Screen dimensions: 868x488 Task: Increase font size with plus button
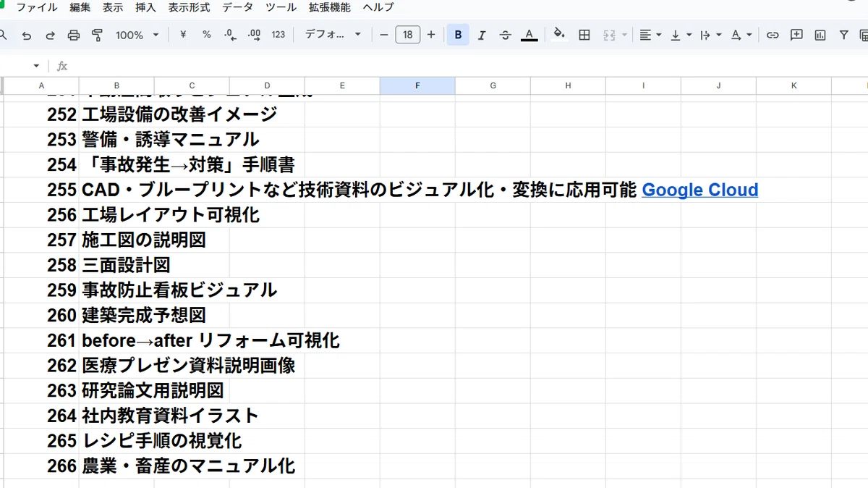[x=431, y=35]
